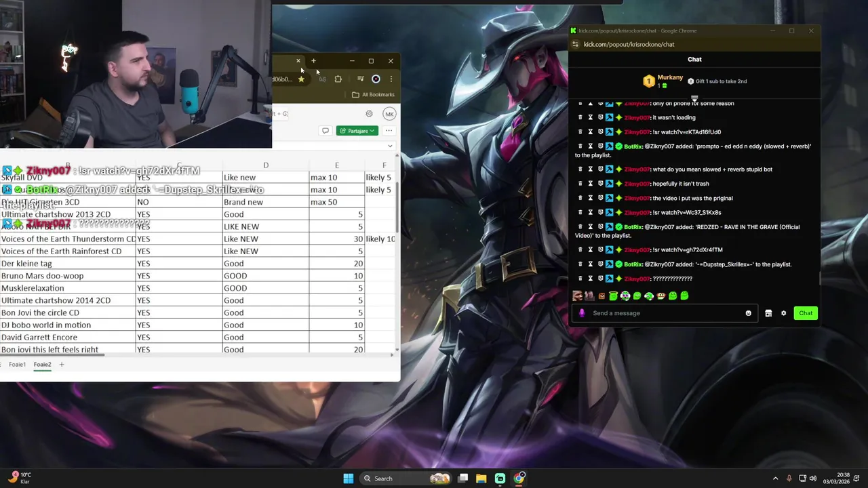Show hidden system tray icons chevron
Image resolution: width=868 pixels, height=488 pixels.
[x=776, y=479]
